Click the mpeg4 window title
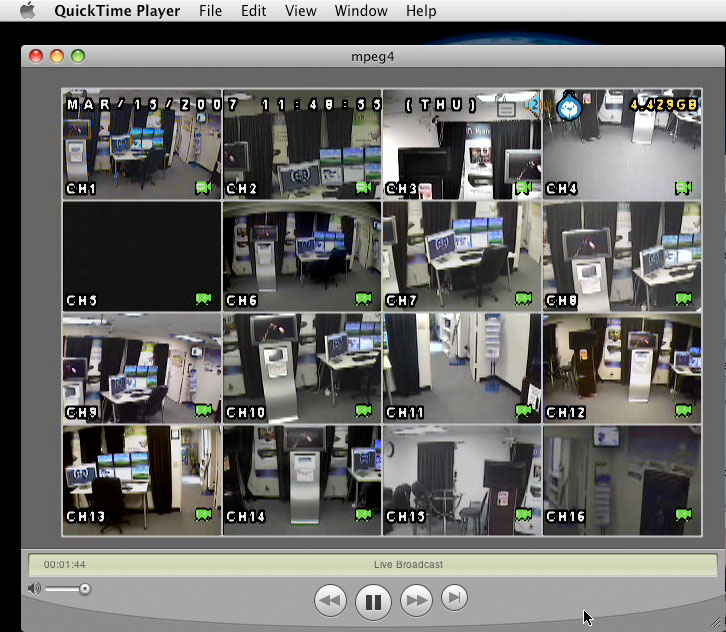This screenshot has height=632, width=726. tap(373, 56)
